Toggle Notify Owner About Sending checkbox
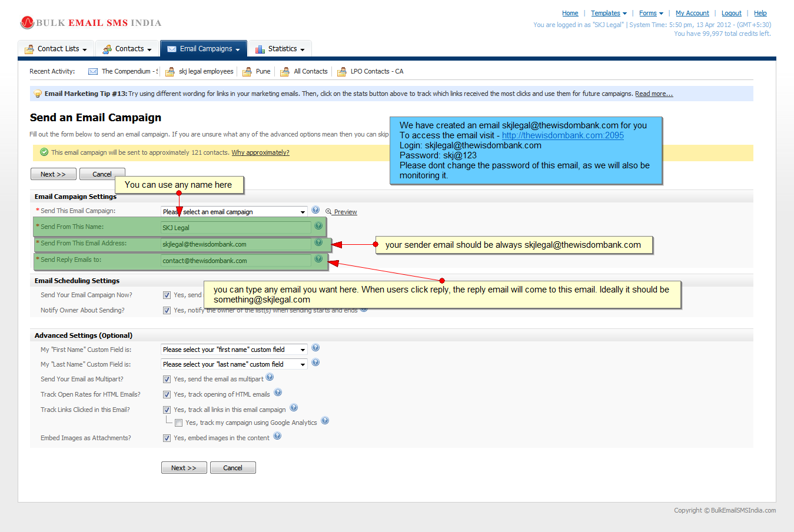Viewport: 794px width, 532px height. (x=167, y=311)
